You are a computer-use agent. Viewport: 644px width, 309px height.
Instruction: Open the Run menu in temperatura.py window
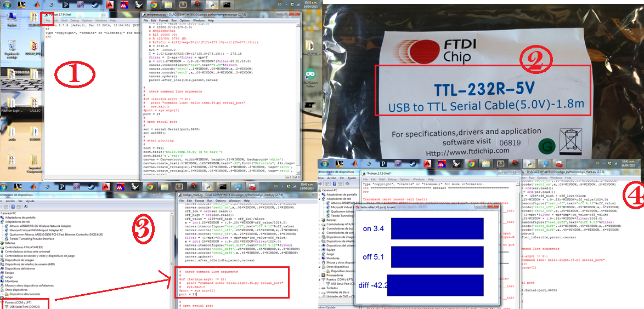174,20
